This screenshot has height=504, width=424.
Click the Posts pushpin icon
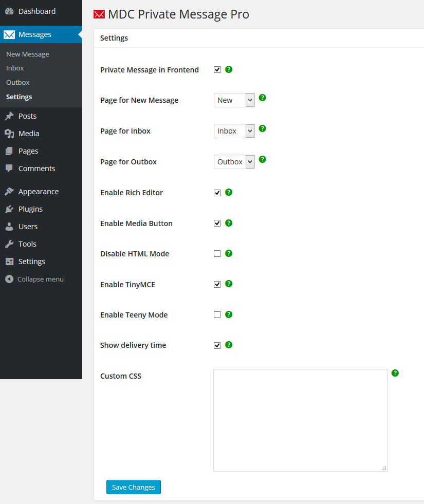pos(9,116)
